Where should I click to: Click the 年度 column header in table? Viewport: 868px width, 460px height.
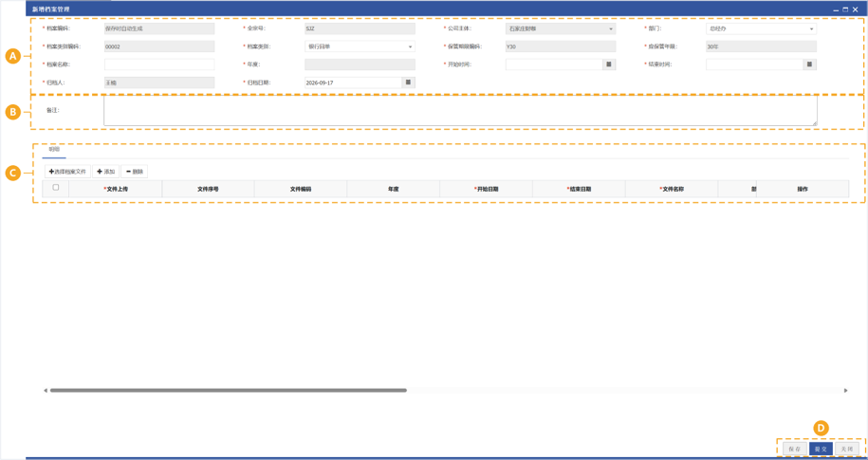coord(394,189)
